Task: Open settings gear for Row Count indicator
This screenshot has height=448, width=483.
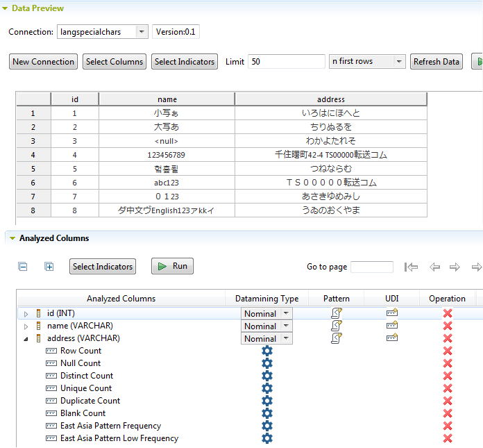Action: coord(266,351)
